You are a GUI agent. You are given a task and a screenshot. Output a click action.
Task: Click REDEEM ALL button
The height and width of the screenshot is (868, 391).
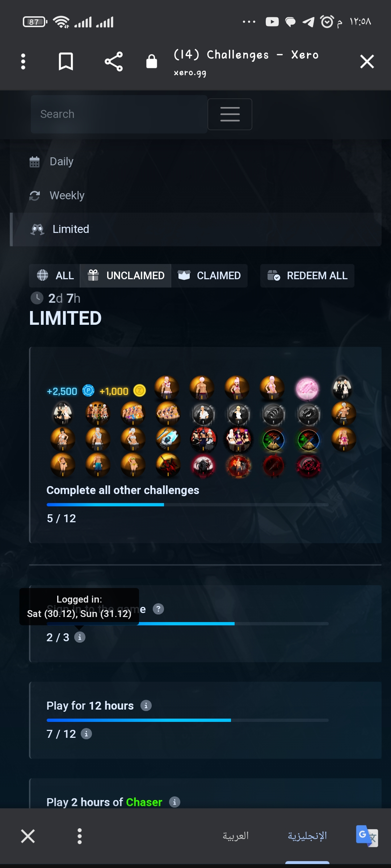coord(307,276)
